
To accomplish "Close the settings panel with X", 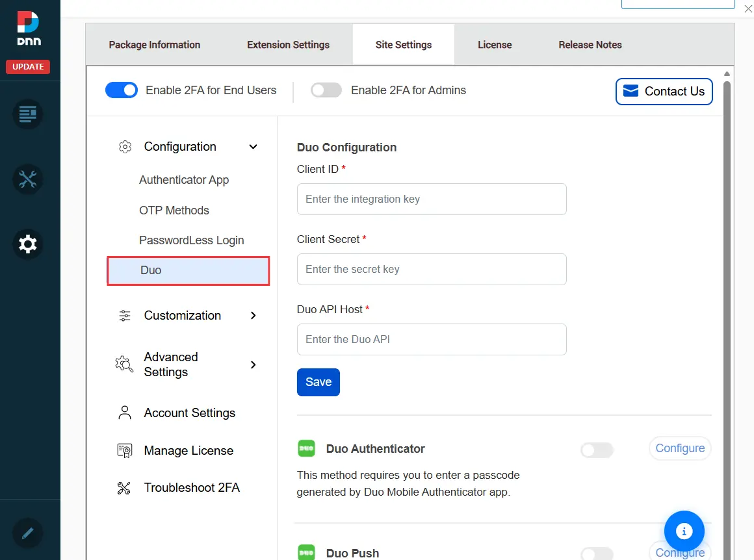I will click(748, 8).
